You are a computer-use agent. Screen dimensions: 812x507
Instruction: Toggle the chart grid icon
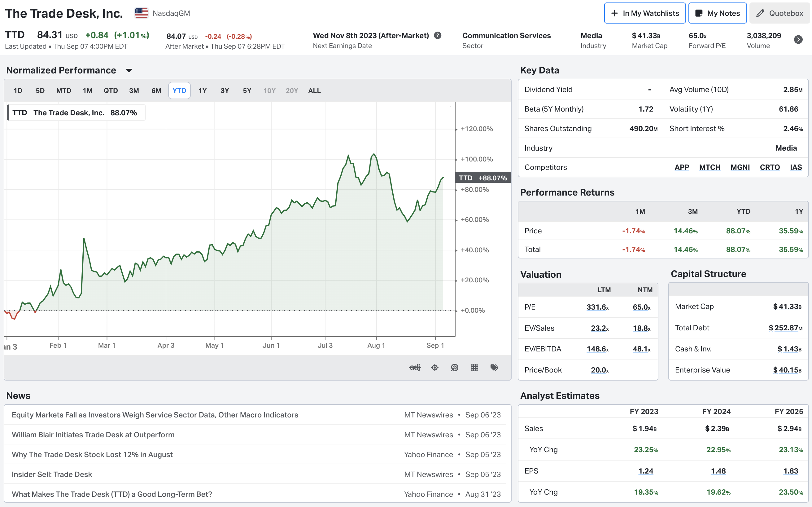pos(474,368)
